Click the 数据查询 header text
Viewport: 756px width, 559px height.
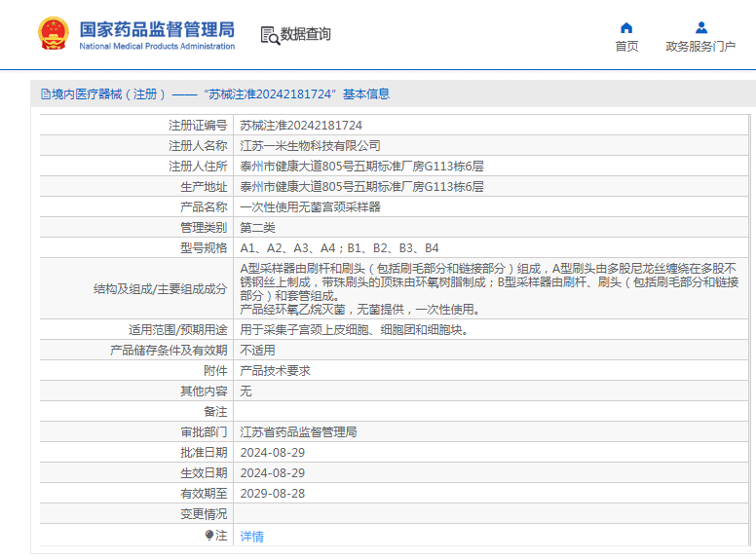pos(305,34)
